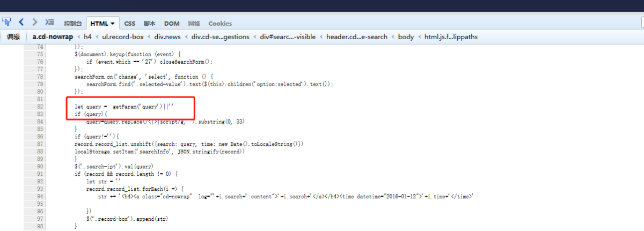
Task: Click the gray forward navigation arrow
Action: click(35, 22)
